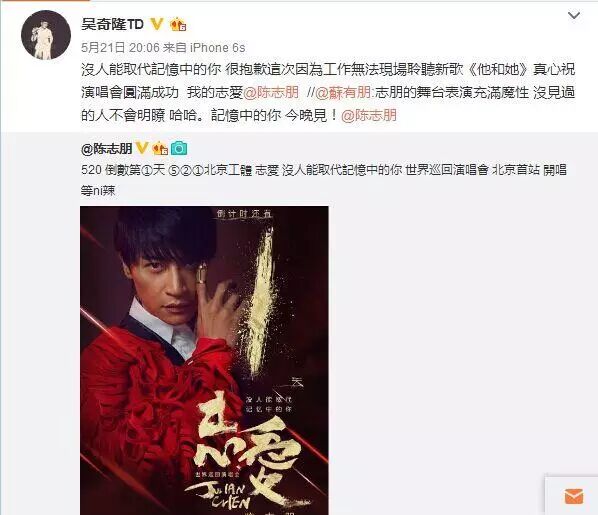598x515 pixels.
Task: Click the repost text about 他和她
Action: [x=328, y=69]
